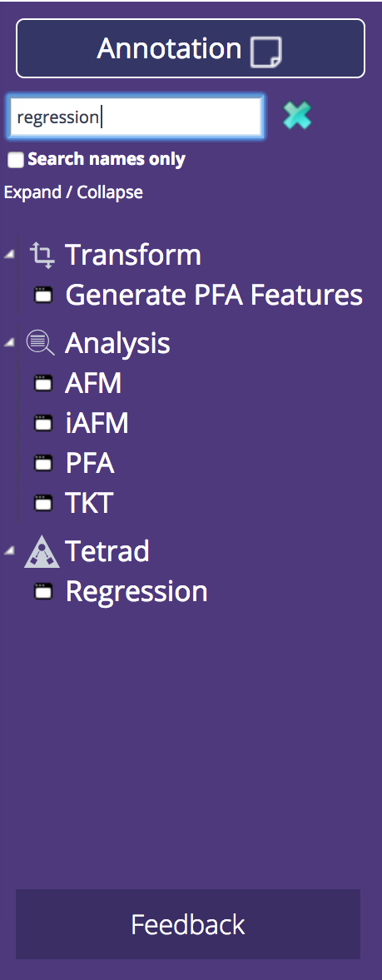Viewport: 382px width, 980px height.
Task: Click icon beside Generate PFA Features
Action: tap(43, 295)
